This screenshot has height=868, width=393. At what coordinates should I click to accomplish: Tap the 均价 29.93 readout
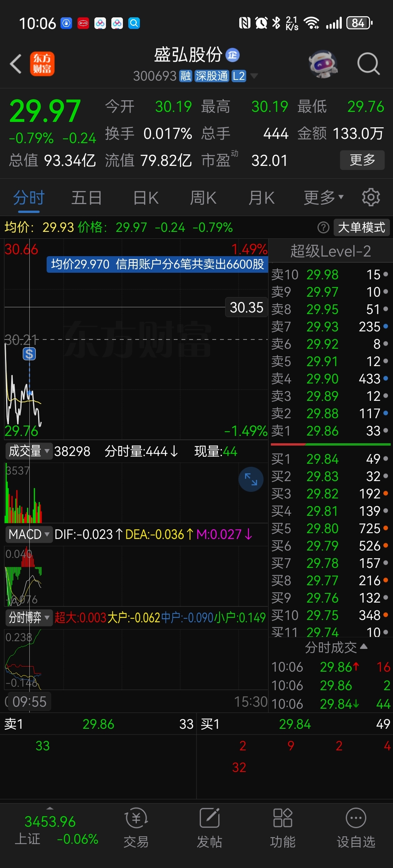[x=39, y=228]
